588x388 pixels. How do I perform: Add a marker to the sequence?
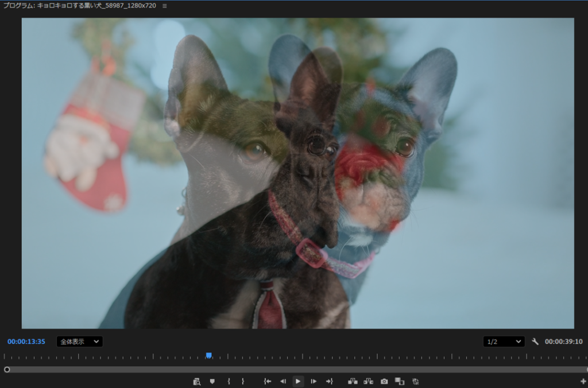click(x=212, y=381)
